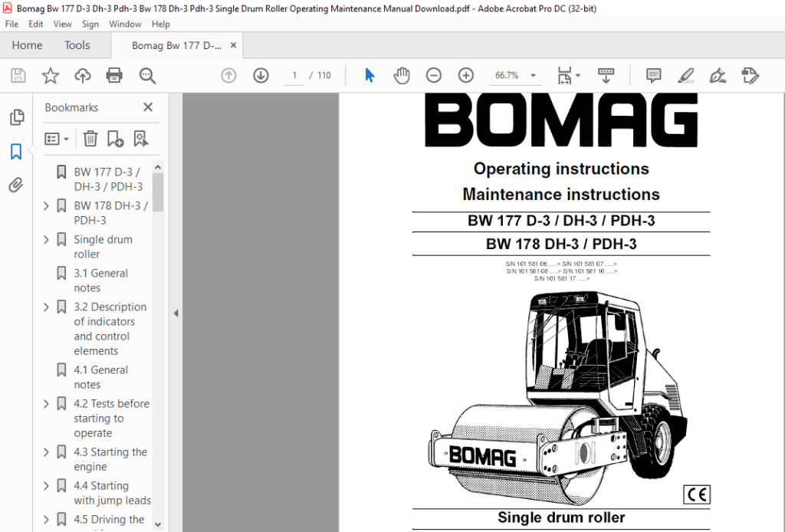Click the upload to cloud icon
This screenshot has width=785, height=532.
click(83, 76)
